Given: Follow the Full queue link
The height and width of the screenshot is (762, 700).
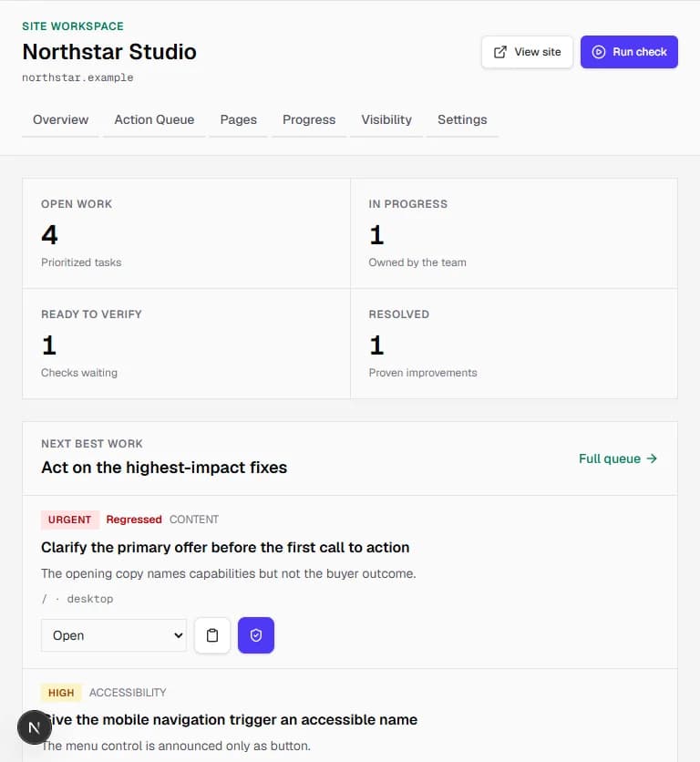Looking at the screenshot, I should (618, 458).
